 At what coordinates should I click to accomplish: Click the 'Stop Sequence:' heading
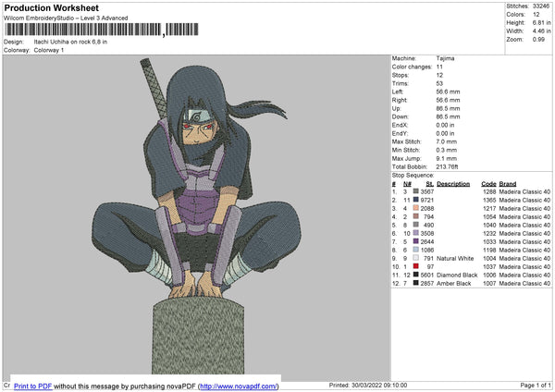click(413, 176)
